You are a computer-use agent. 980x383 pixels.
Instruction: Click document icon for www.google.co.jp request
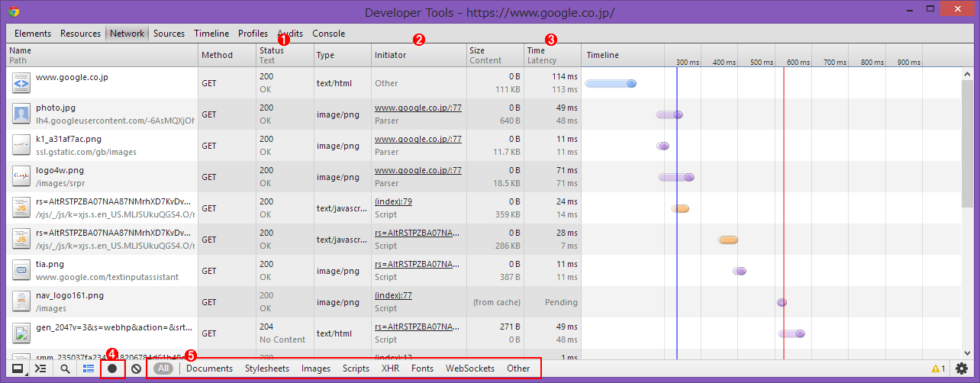[21, 83]
